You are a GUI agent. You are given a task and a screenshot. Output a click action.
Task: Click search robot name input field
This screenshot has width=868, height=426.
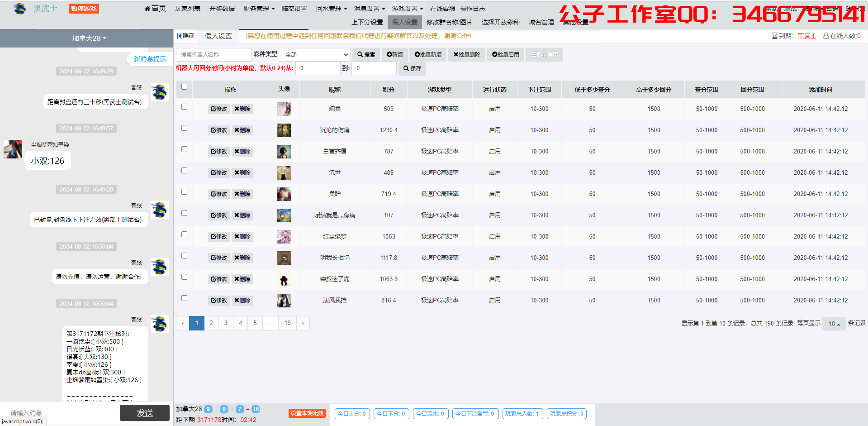coord(213,55)
